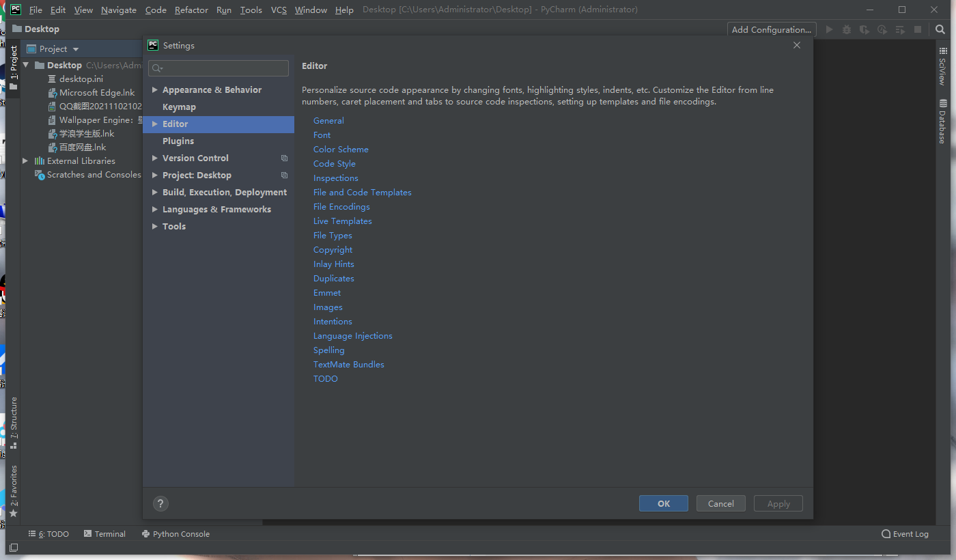Expand the Editor settings arrow
Image resolution: width=956 pixels, height=560 pixels.
point(155,124)
